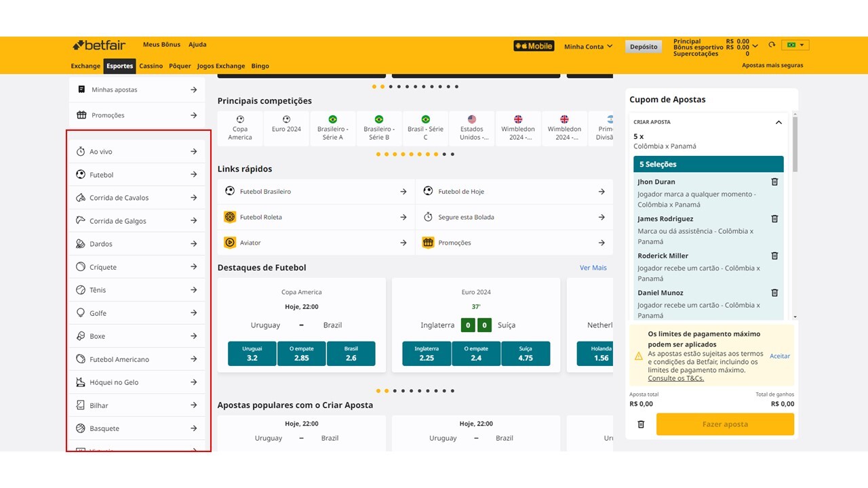This screenshot has height=488, width=868.
Task: Choose Brasileiro - Série A tile
Action: click(x=332, y=129)
